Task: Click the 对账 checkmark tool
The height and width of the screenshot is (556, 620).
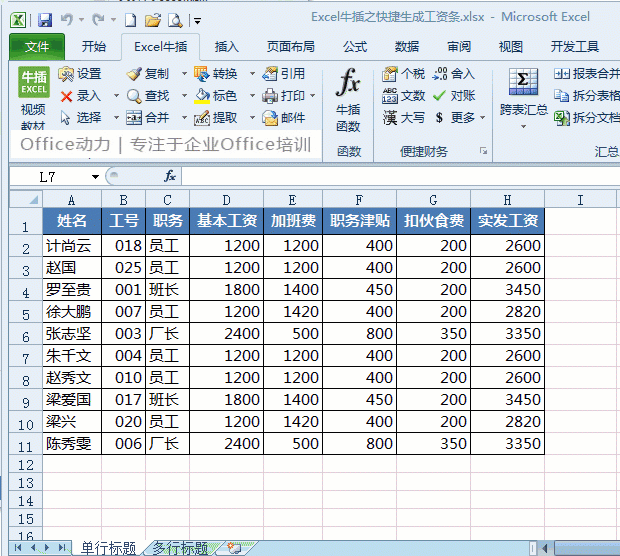Action: [x=454, y=96]
